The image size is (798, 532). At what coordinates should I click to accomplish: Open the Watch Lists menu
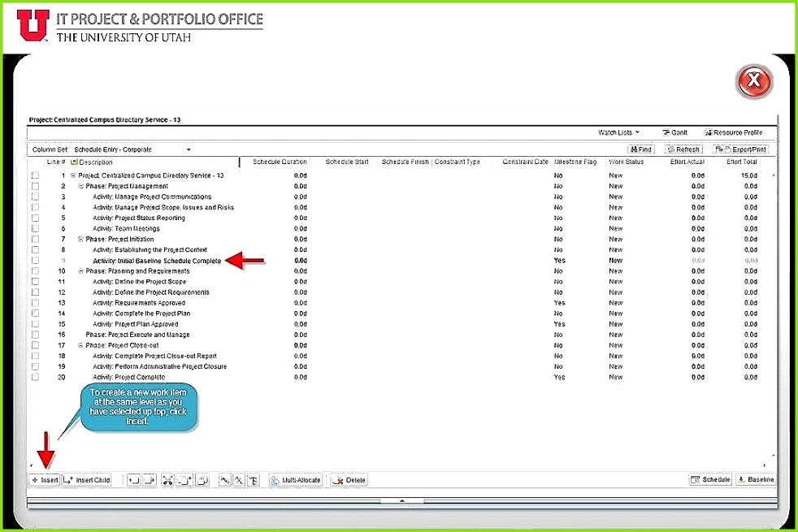618,132
